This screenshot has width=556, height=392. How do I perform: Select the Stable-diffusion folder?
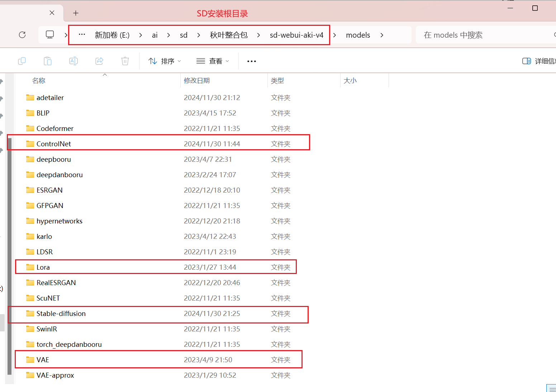point(61,313)
